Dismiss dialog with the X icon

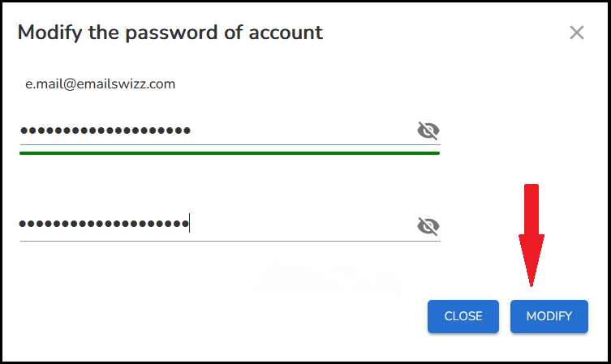click(x=577, y=32)
